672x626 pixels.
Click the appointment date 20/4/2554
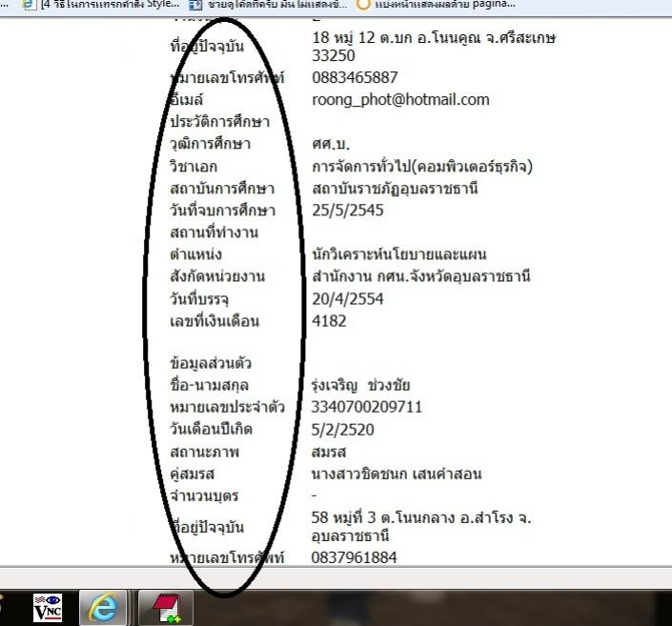point(348,298)
